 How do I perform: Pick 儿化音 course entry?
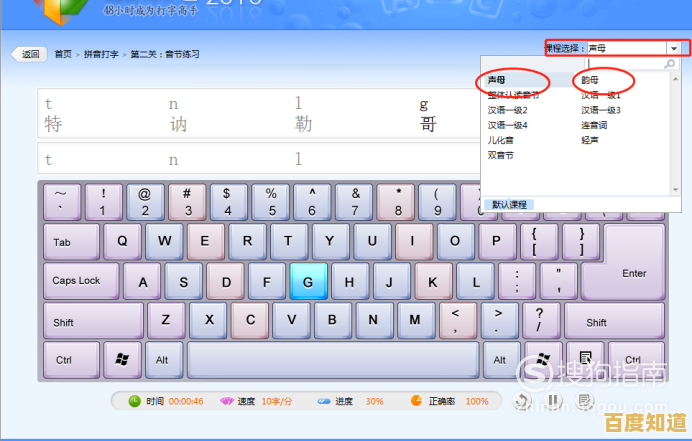[x=502, y=140]
